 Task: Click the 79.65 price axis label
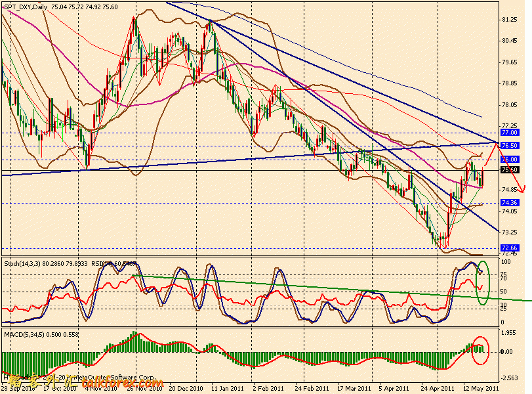tap(509, 62)
